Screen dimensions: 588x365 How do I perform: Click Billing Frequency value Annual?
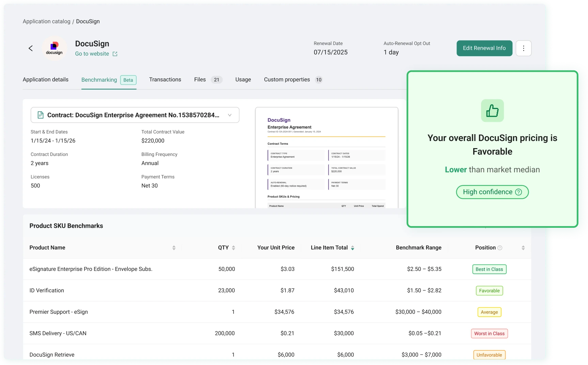pyautogui.click(x=150, y=163)
